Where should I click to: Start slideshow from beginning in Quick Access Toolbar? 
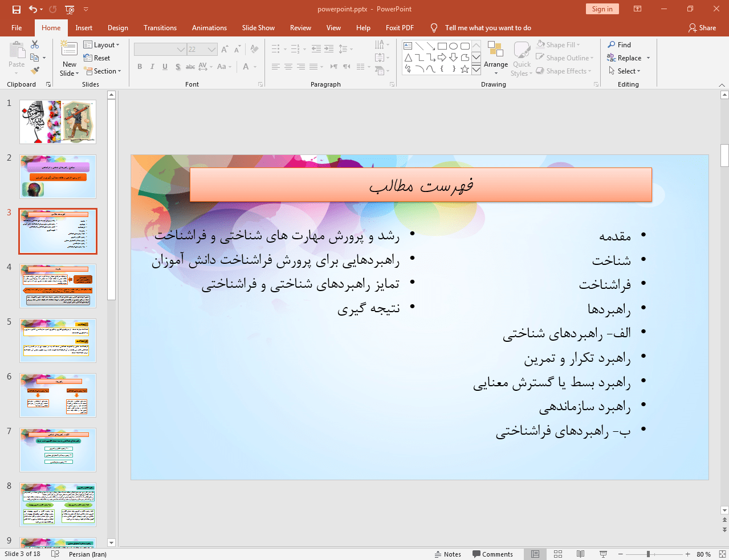click(x=70, y=9)
